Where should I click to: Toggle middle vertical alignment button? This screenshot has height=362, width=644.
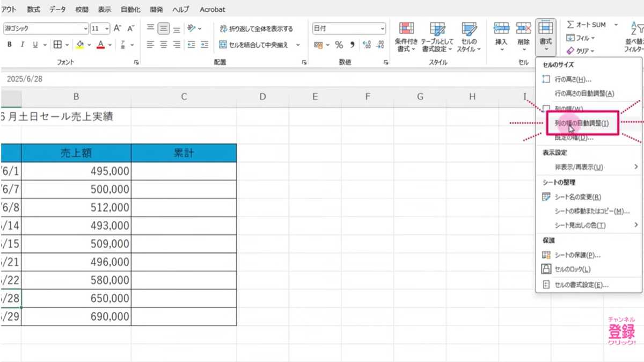pos(164,28)
